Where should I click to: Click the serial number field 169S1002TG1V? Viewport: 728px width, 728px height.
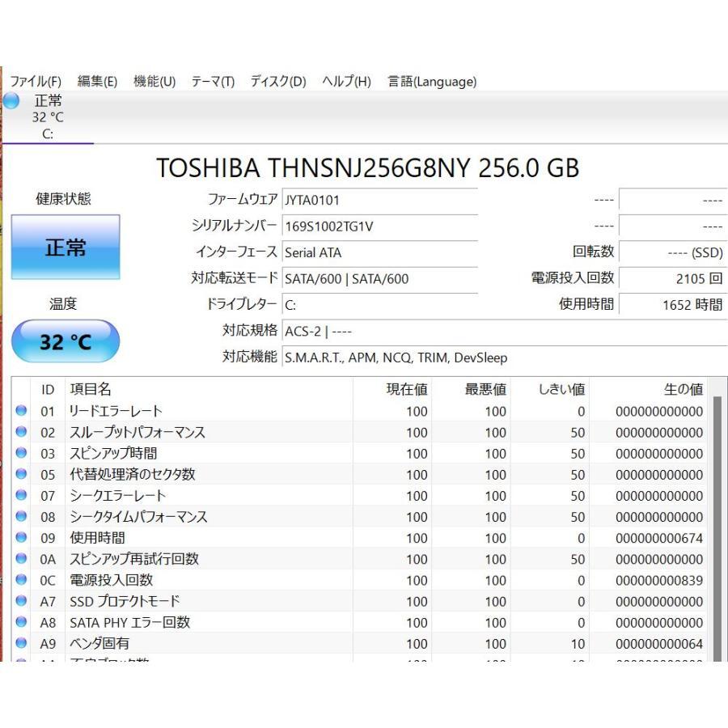click(380, 226)
